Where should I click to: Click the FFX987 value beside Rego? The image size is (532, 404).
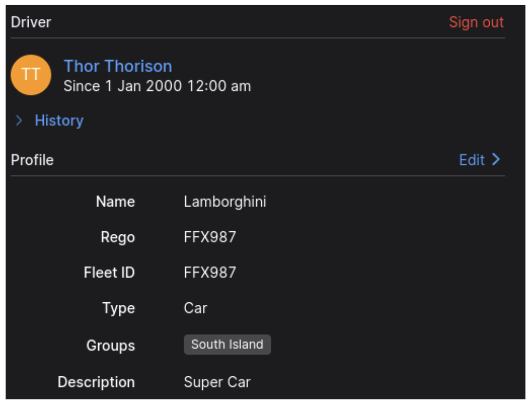point(210,237)
